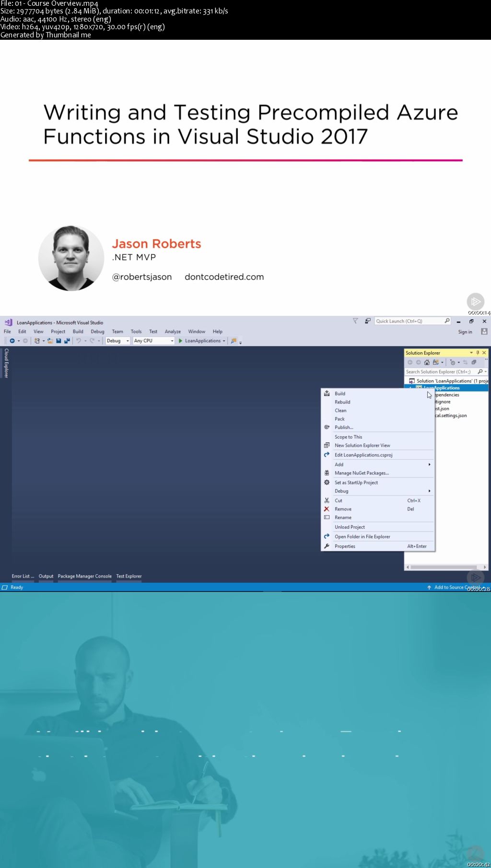Click the Navigate Forward toolbar arrow
491x868 pixels.
25,341
